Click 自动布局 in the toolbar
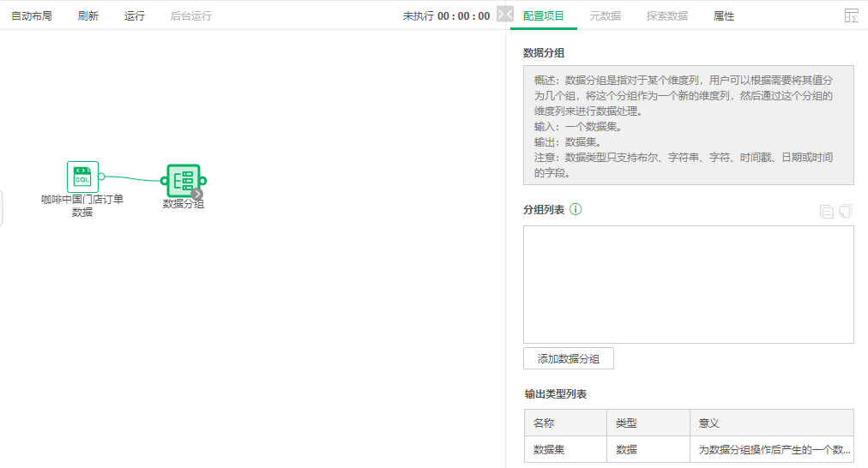This screenshot has width=868, height=468. pos(32,16)
